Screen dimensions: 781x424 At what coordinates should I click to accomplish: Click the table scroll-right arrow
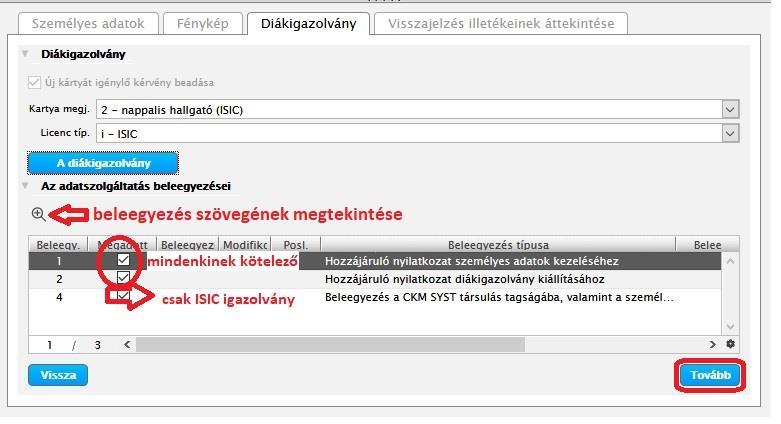[x=712, y=344]
